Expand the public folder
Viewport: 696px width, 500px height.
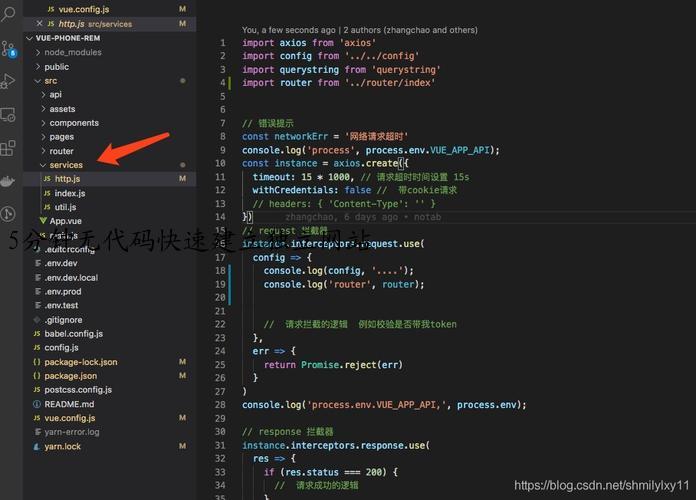[56, 67]
